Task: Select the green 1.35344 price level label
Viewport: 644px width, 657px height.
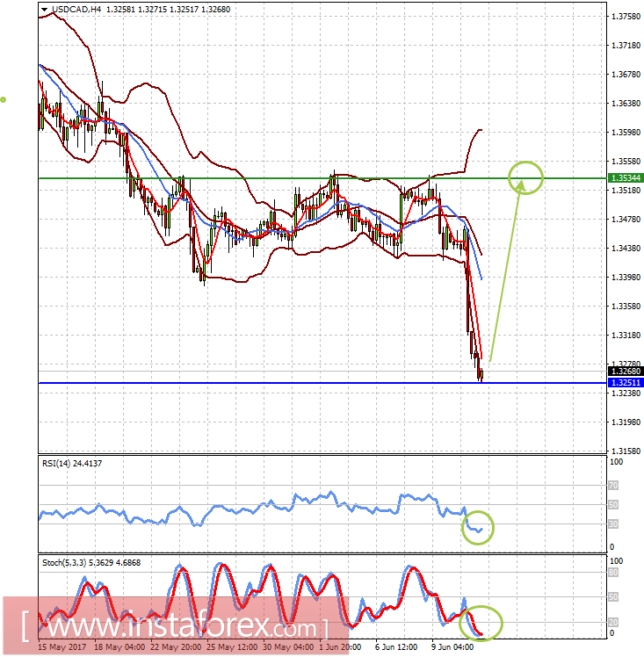Action: (x=626, y=178)
